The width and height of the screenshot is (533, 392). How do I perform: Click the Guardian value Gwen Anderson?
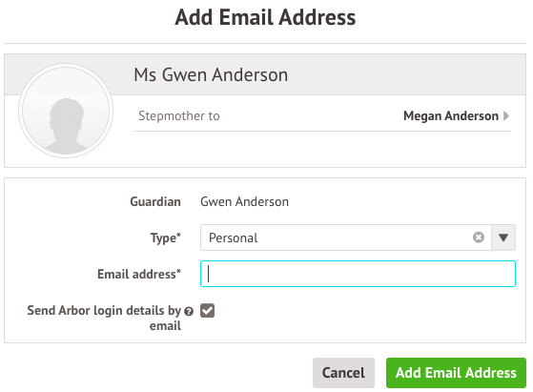[244, 201]
